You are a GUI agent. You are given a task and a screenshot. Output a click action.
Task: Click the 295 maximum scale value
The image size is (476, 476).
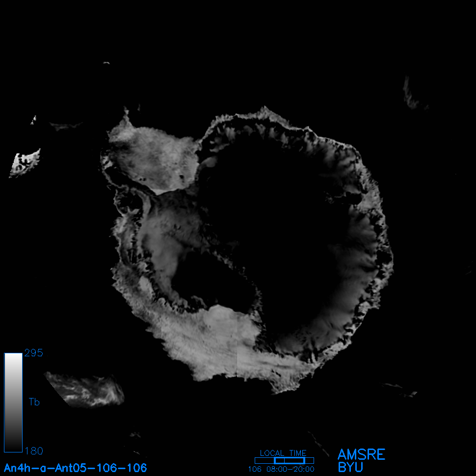coord(34,353)
